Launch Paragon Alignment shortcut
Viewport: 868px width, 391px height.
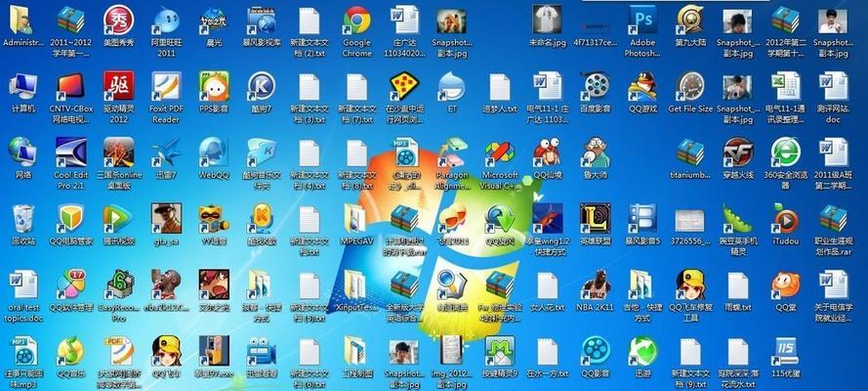pyautogui.click(x=452, y=152)
